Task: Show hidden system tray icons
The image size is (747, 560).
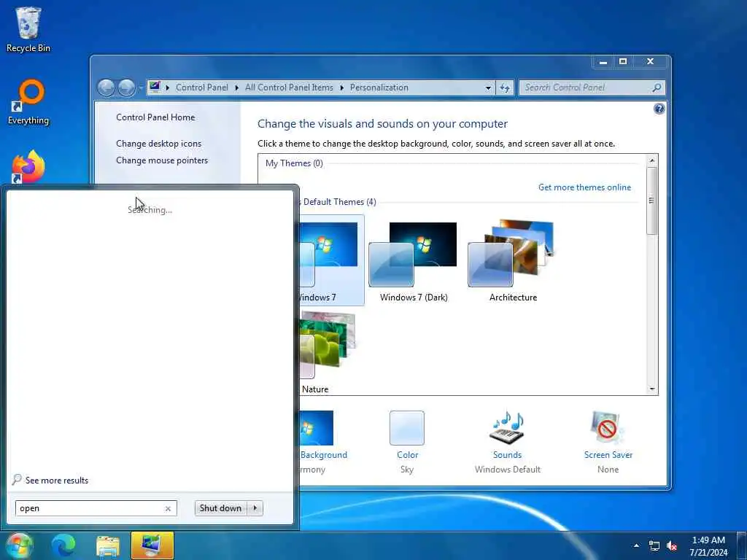Action: tap(636, 545)
